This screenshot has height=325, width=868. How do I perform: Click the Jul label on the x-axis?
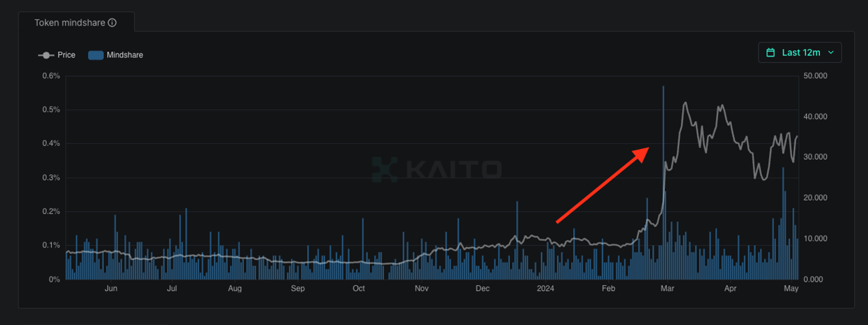coord(172,289)
